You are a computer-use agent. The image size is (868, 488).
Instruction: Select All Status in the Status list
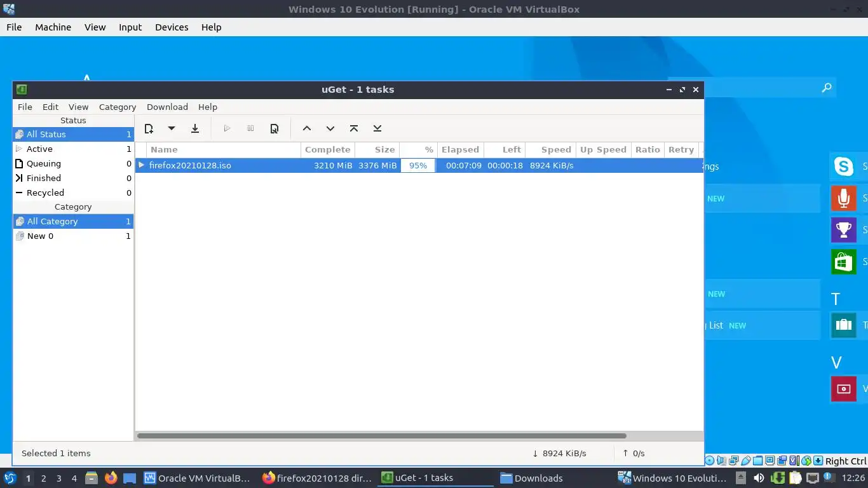pos(73,134)
